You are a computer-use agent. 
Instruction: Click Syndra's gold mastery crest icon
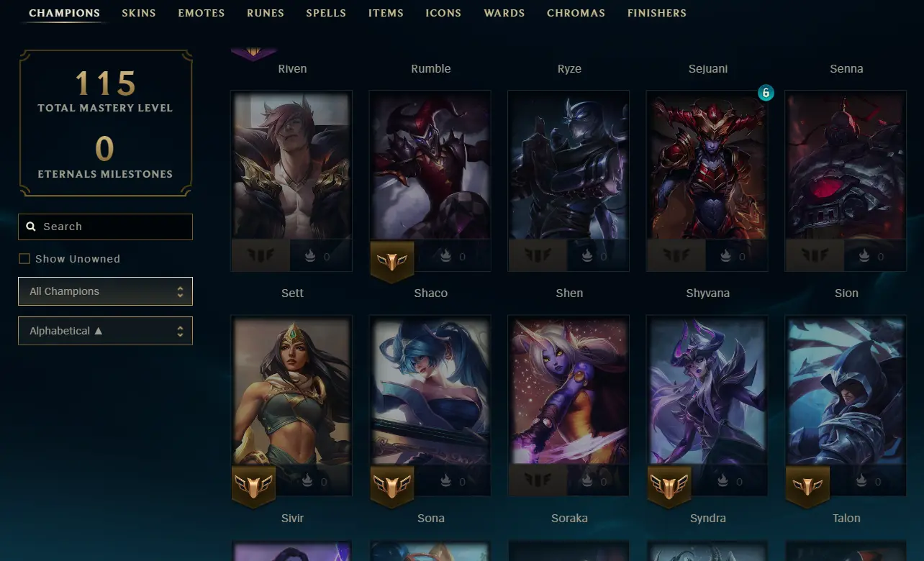tap(669, 486)
